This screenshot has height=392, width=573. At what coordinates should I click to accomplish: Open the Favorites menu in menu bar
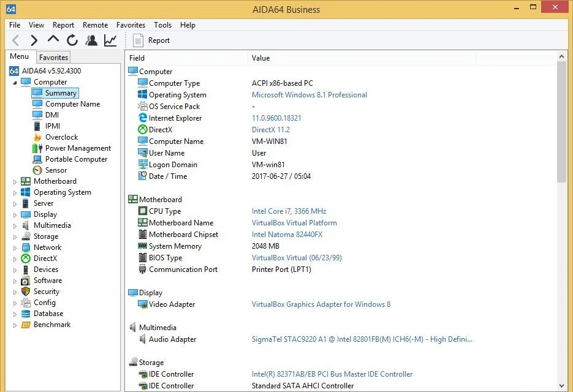coord(131,25)
